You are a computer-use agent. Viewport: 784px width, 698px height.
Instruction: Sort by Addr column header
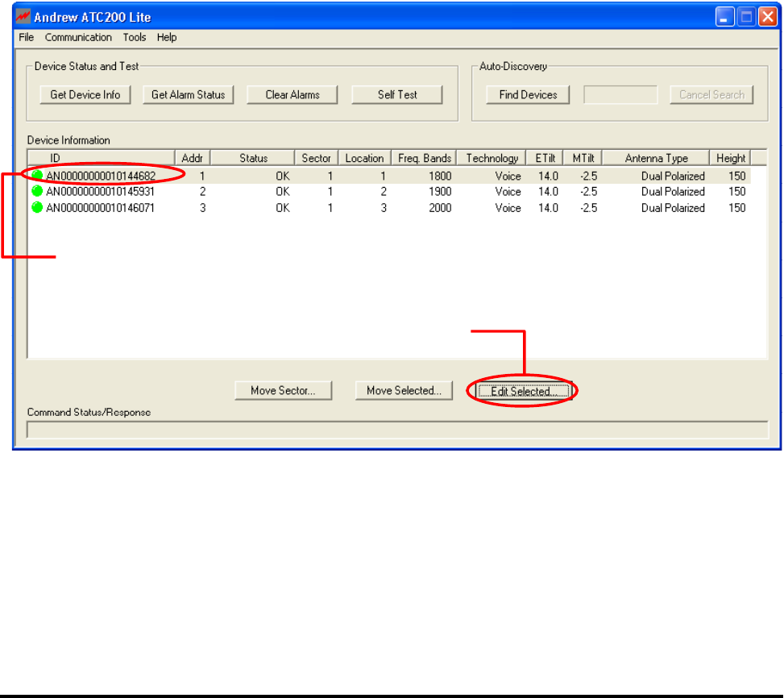point(193,158)
